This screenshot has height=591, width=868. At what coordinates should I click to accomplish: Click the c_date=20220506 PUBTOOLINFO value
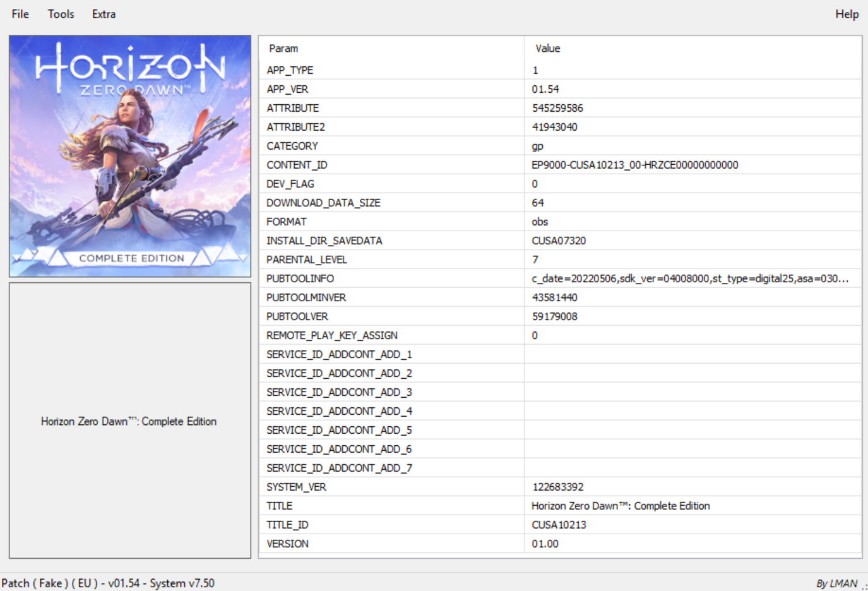690,278
